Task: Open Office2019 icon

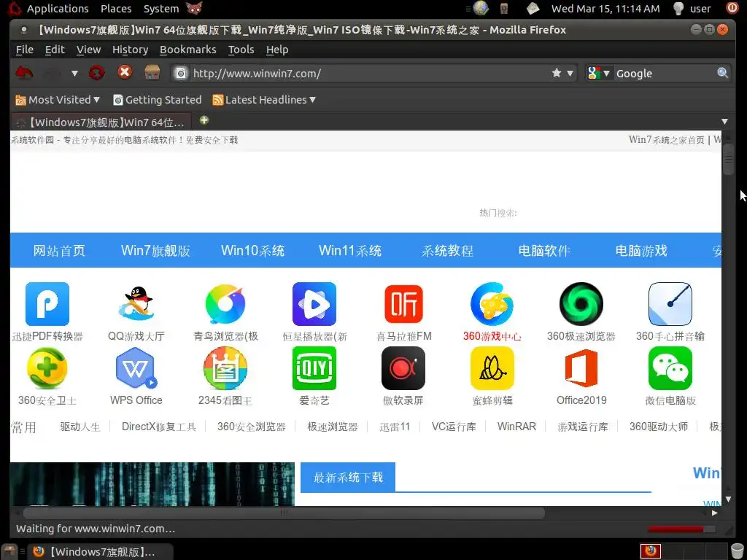Action: [x=581, y=368]
